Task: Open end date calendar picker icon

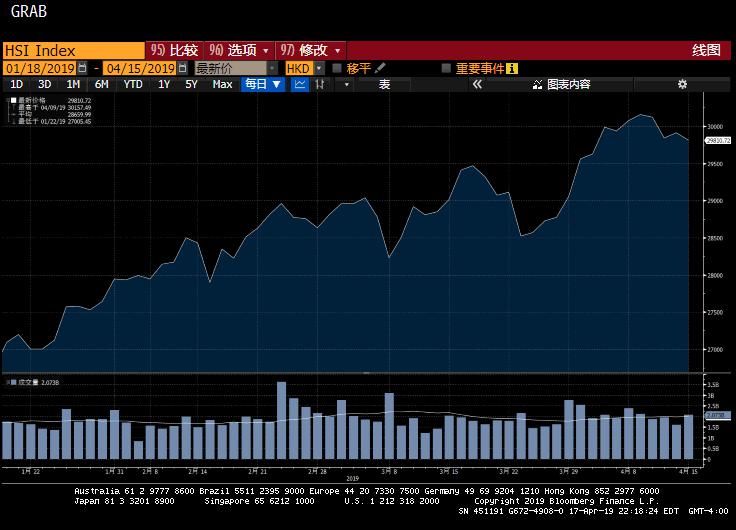Action: [182, 68]
